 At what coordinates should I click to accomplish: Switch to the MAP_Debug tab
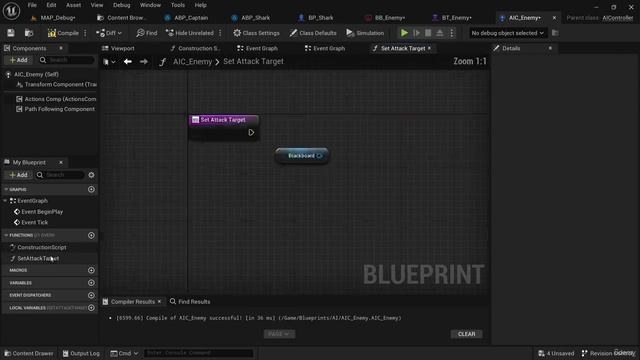tap(54, 18)
